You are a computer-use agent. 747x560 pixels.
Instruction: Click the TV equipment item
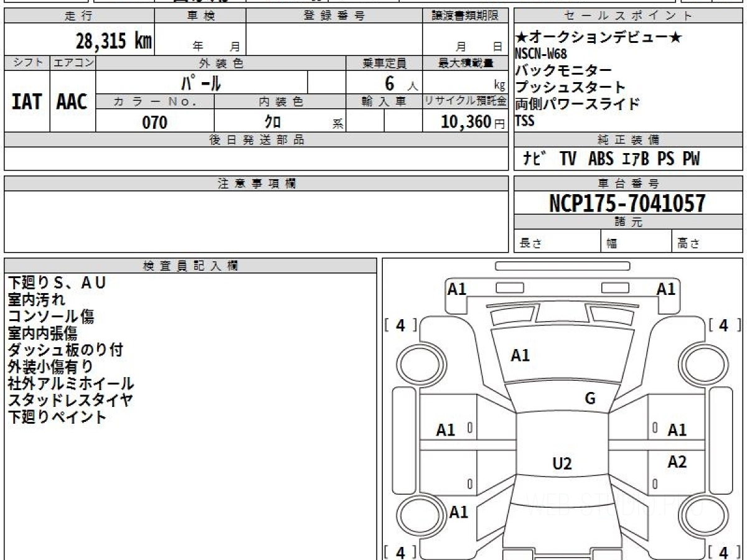pos(568,159)
